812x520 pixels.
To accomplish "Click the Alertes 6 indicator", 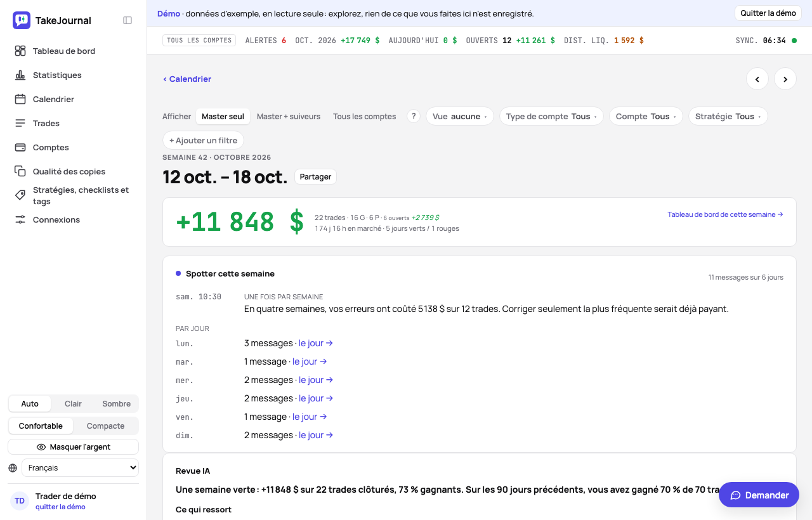I will [266, 41].
